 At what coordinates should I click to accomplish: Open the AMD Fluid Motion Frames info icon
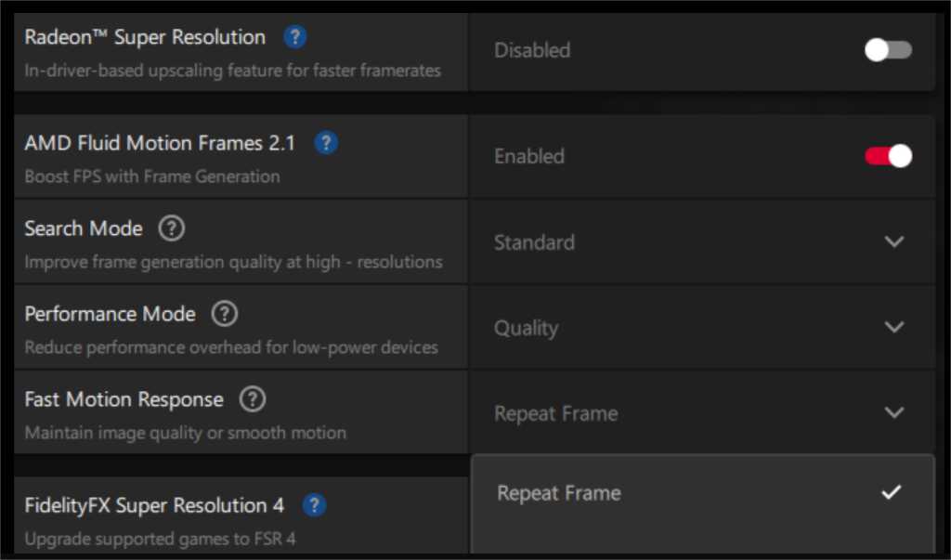coord(326,143)
